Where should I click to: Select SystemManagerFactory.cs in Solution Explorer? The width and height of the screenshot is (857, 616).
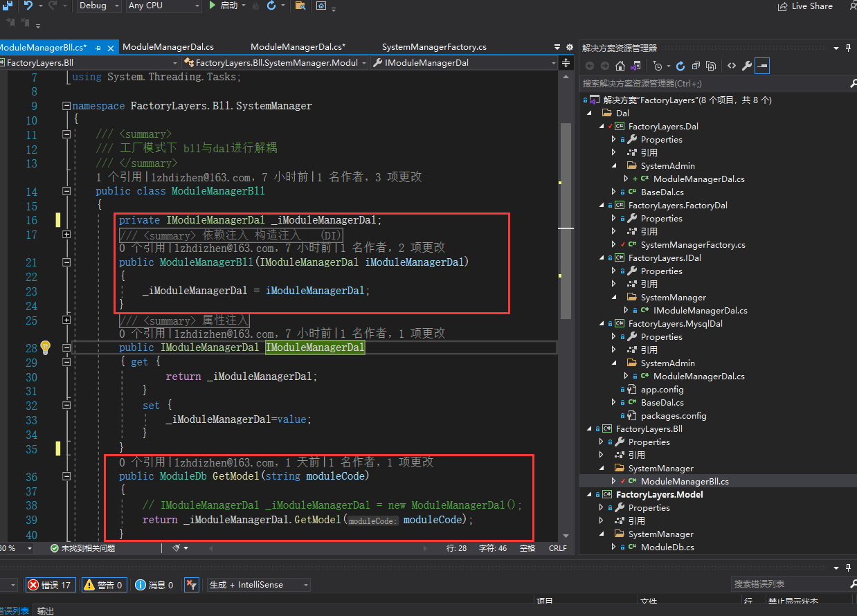pyautogui.click(x=693, y=244)
